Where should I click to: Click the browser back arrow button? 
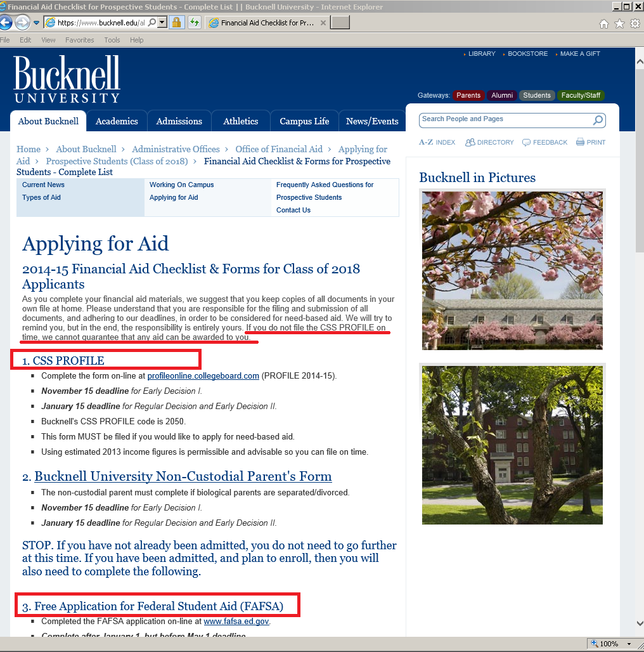point(5,23)
